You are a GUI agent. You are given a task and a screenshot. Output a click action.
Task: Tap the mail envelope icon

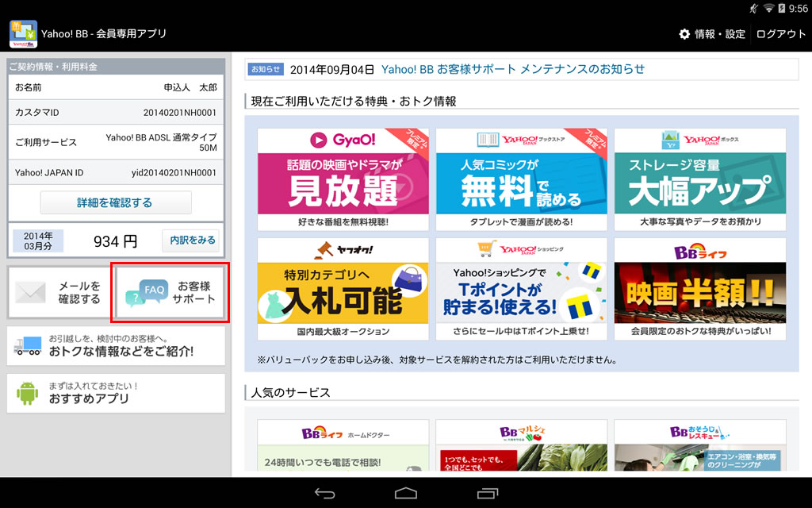tap(31, 293)
